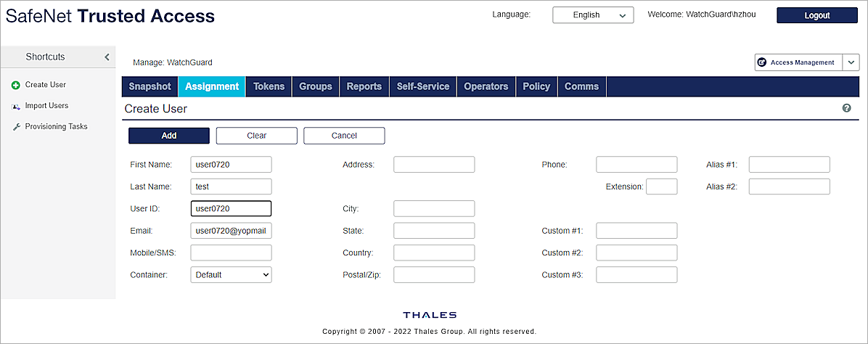Select the Policy tab
This screenshot has width=868, height=344.
point(536,86)
